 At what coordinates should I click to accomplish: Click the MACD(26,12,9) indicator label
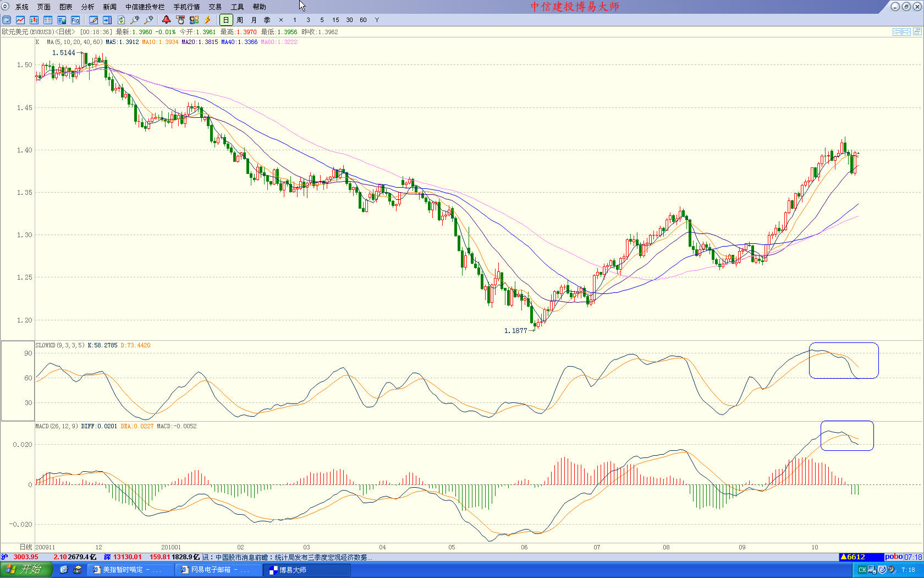[x=57, y=426]
